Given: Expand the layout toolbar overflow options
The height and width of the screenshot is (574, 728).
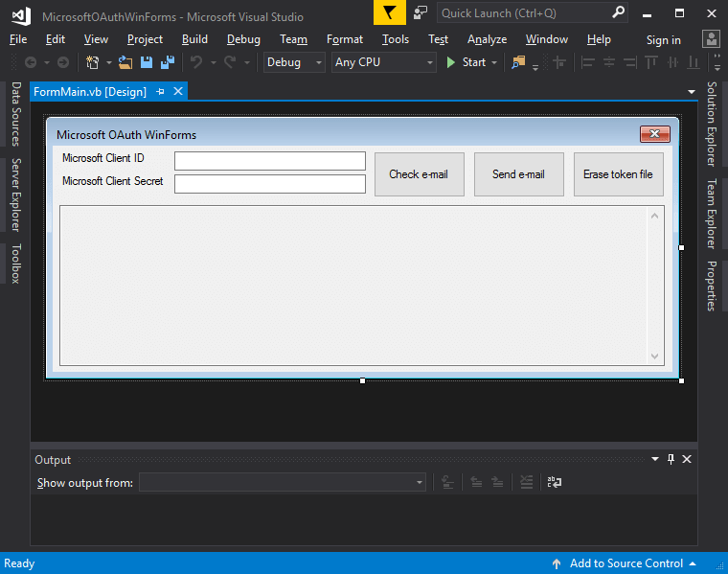Looking at the screenshot, I should click(717, 62).
